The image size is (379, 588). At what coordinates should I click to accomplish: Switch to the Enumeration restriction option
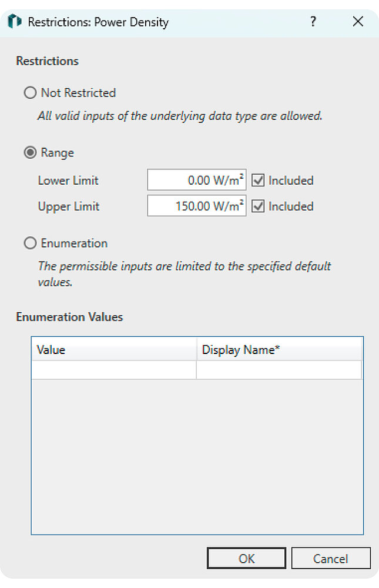pyautogui.click(x=29, y=243)
